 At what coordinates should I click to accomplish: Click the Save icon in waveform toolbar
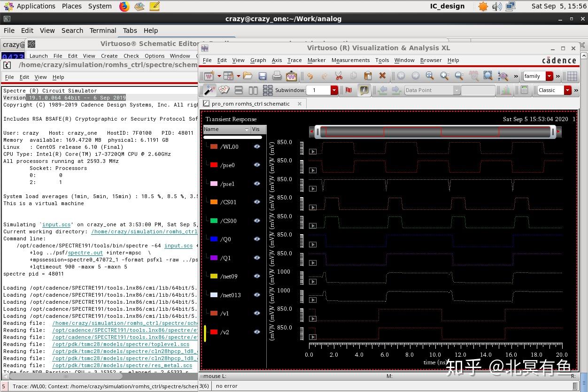263,76
